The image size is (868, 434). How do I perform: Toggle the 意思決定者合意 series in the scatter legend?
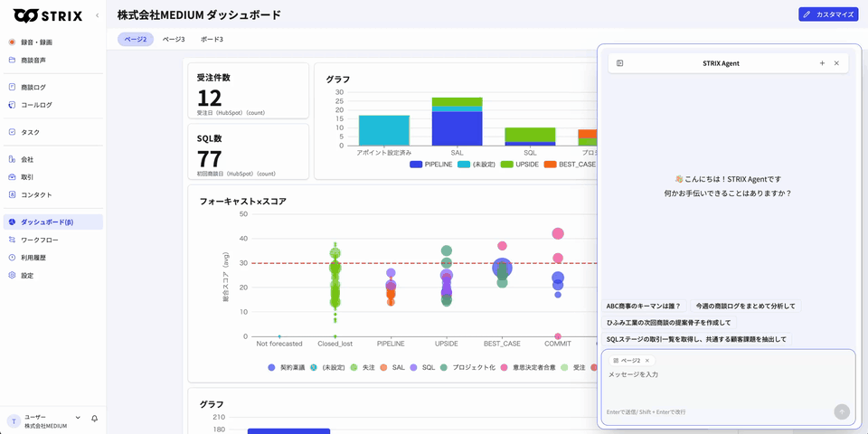(527, 367)
